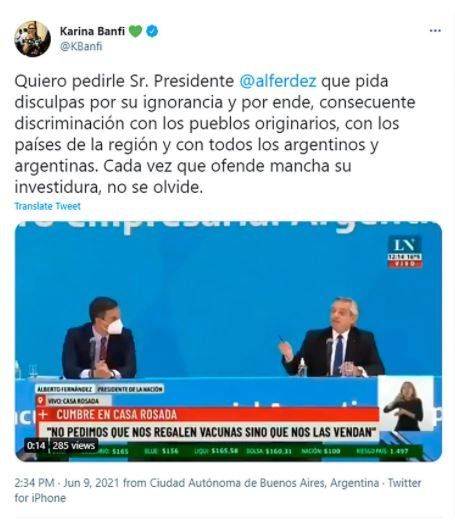
Task: Open the Ciudad Autónoma de Buenos Aires location
Action: [x=264, y=483]
